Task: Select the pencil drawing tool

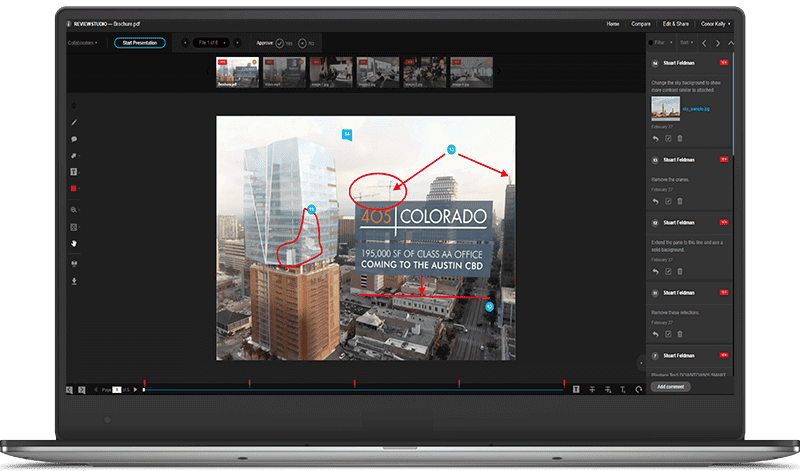Action: [x=74, y=122]
